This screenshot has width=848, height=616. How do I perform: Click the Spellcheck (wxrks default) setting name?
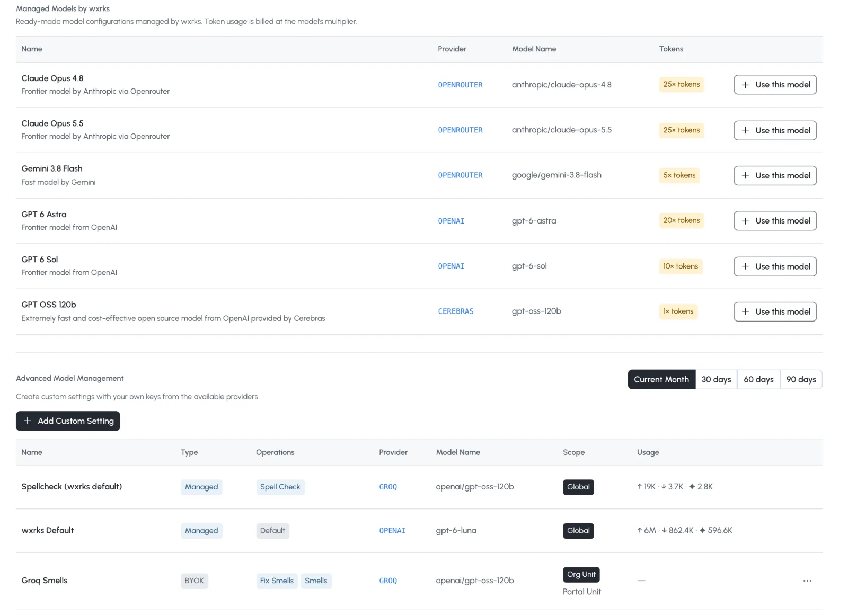(72, 487)
